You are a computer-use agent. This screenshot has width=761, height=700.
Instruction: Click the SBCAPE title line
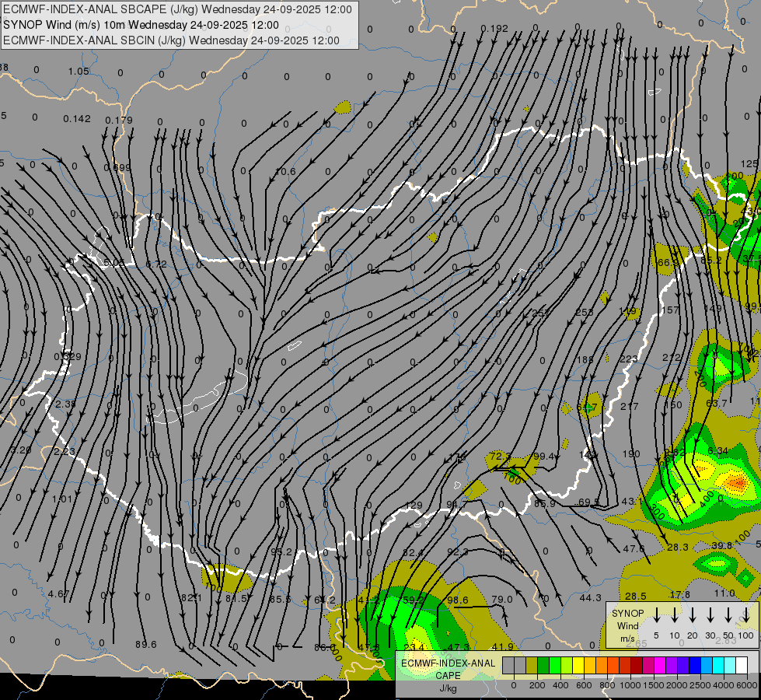(x=177, y=9)
